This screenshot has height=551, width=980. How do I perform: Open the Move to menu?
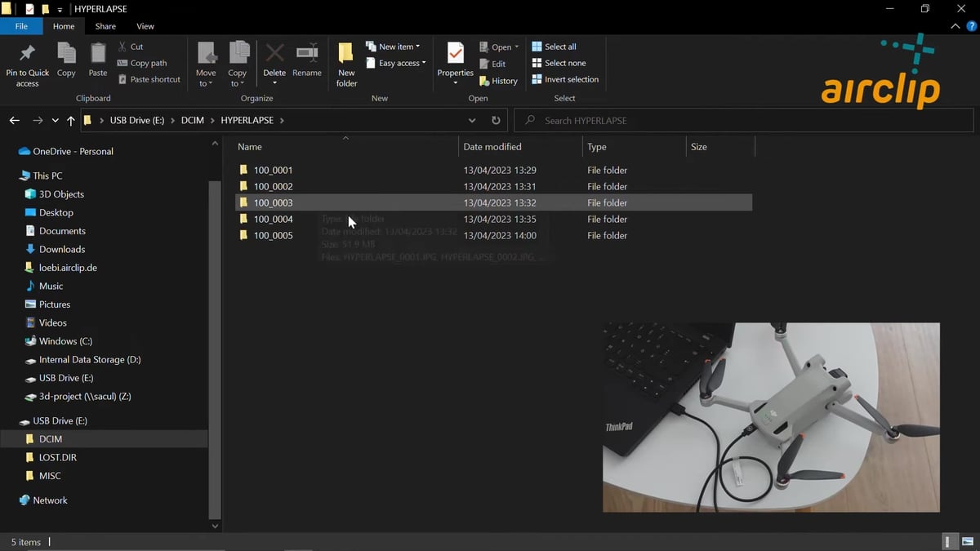206,65
